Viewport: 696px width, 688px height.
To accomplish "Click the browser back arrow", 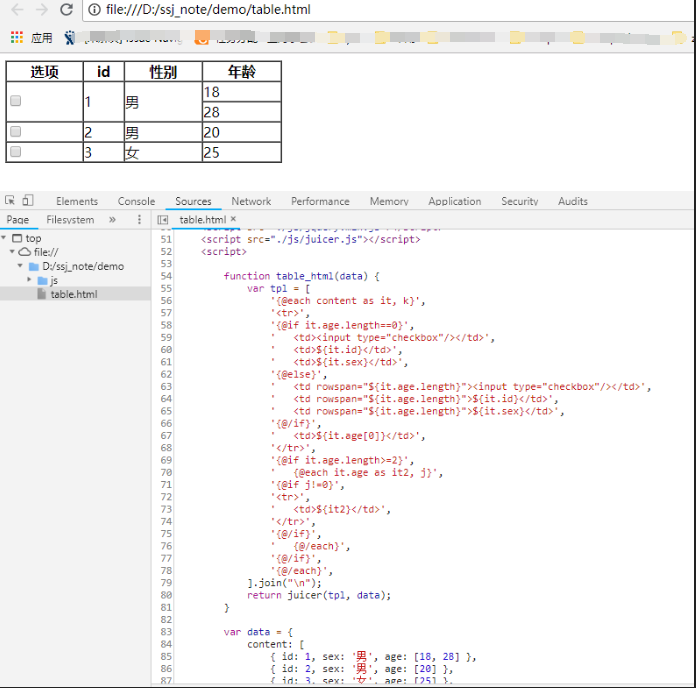I will pyautogui.click(x=17, y=9).
